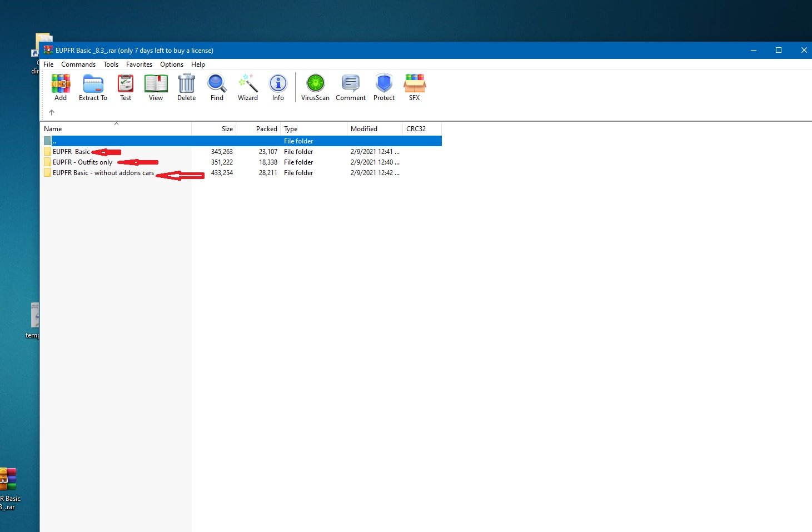
Task: Run the Test archive tool
Action: click(x=126, y=87)
